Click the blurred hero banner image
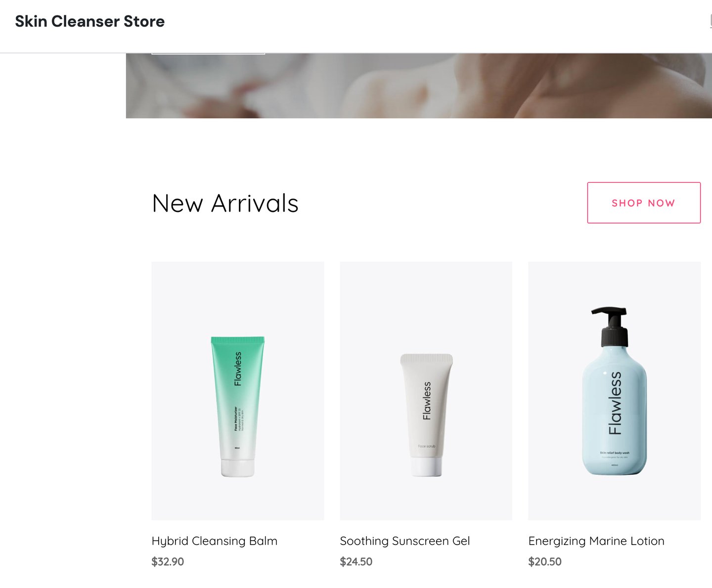The image size is (712, 588). pyautogui.click(x=419, y=85)
